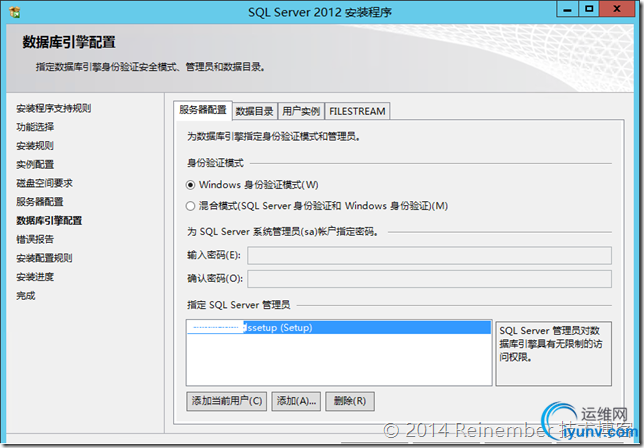Click the 添加(A)... button
Viewport: 644px width, 448px height.
point(296,401)
